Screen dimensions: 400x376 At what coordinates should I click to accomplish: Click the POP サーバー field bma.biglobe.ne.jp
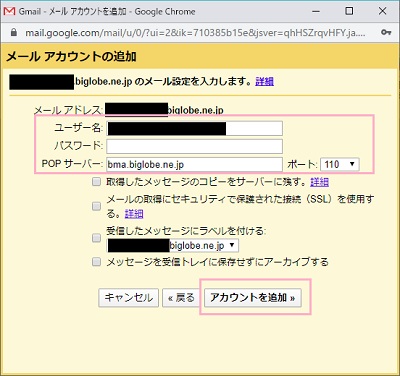tap(194, 164)
